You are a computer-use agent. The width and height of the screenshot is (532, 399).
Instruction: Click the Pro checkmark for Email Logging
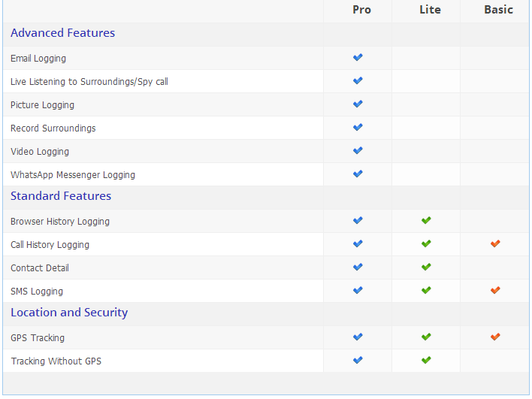(358, 57)
